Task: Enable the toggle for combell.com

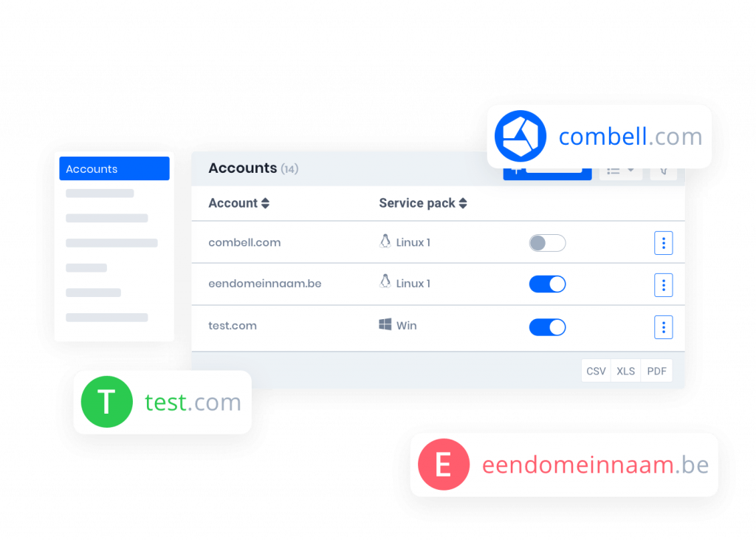Action: click(547, 243)
